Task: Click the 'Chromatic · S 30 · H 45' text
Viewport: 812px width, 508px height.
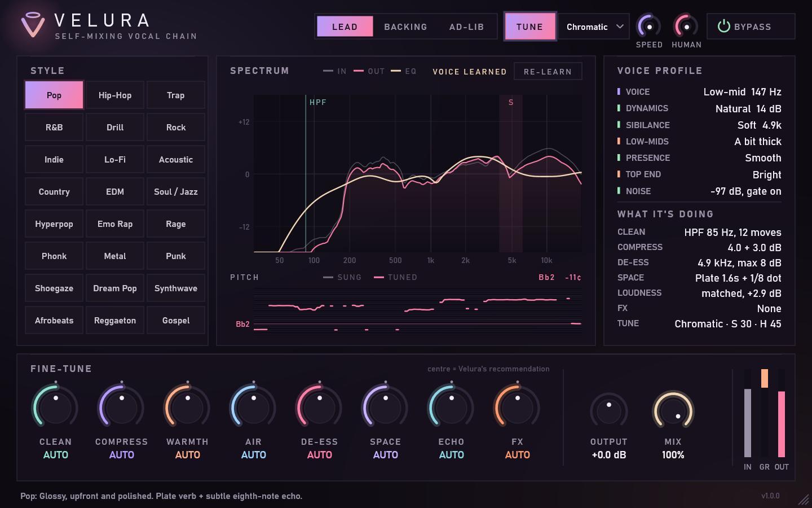Action: (x=728, y=323)
